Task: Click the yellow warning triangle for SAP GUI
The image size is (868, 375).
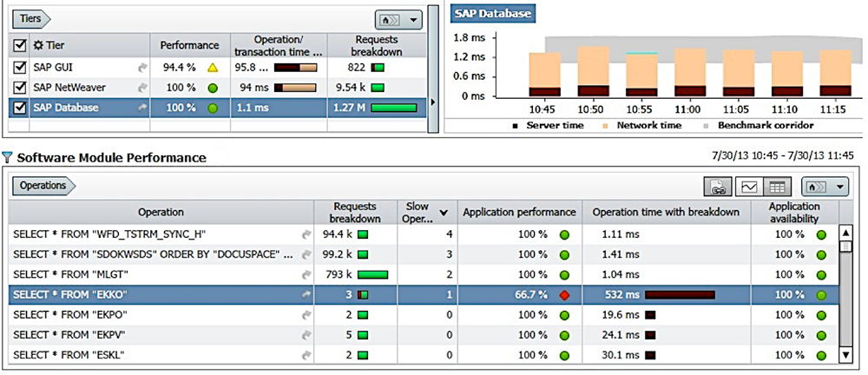Action: 213,68
